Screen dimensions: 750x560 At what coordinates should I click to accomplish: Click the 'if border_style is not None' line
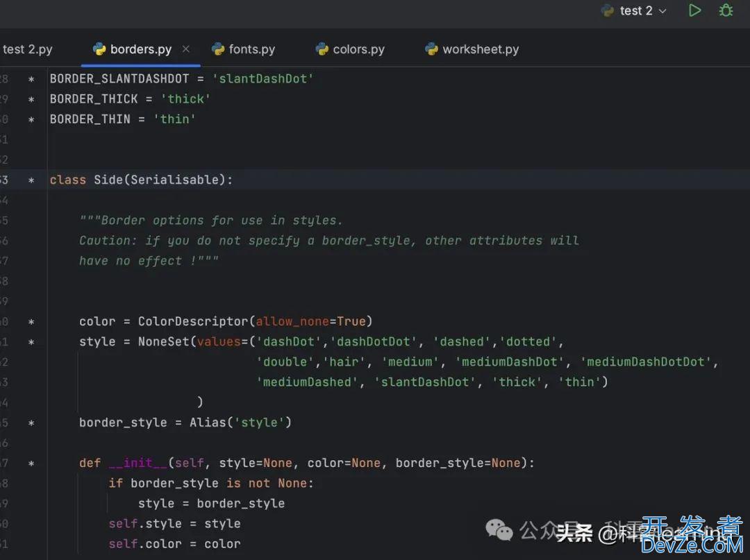[x=211, y=483]
